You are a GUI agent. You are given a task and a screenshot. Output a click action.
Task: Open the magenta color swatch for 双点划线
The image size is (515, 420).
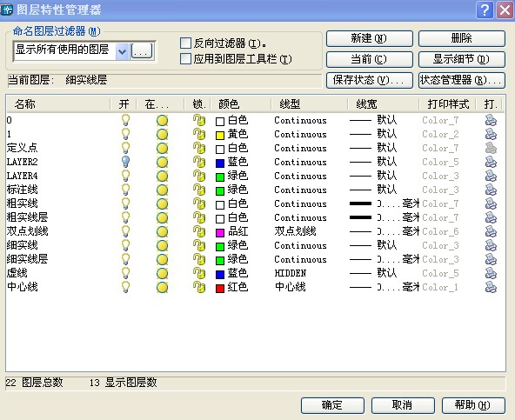coord(220,232)
